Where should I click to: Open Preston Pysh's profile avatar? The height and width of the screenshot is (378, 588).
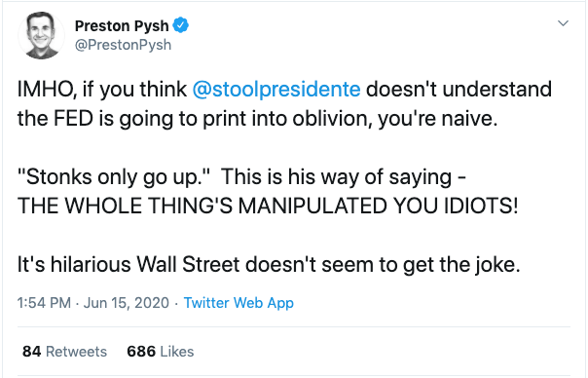coord(41,36)
